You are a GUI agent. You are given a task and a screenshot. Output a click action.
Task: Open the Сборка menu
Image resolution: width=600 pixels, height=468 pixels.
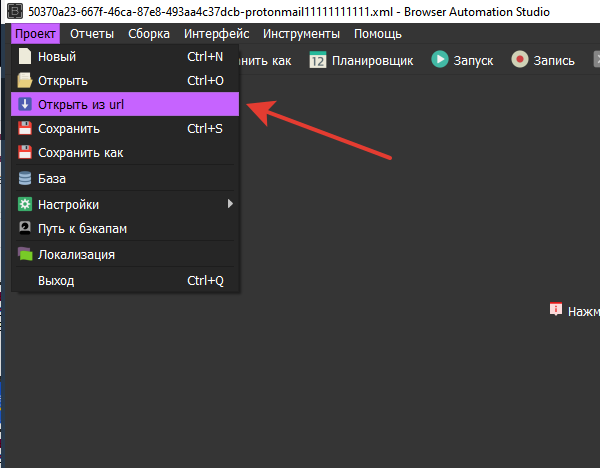point(149,34)
